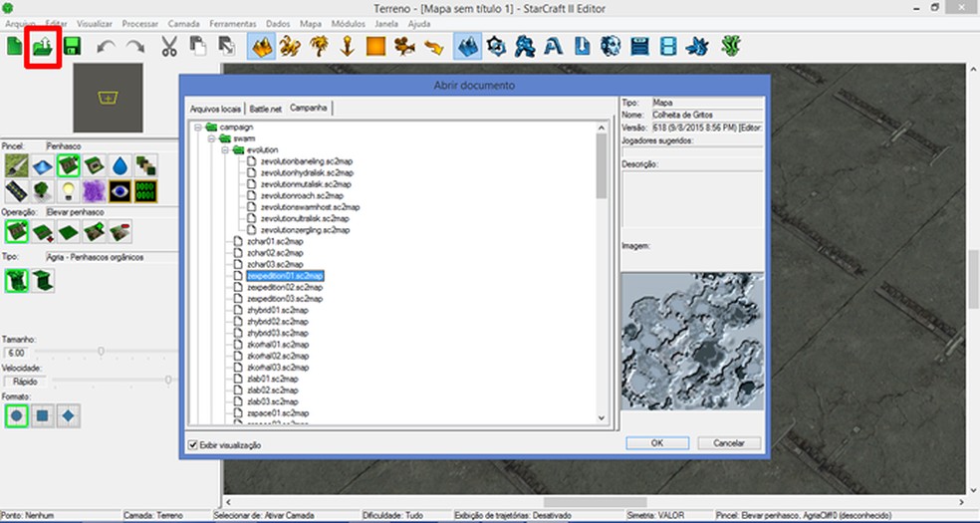Collapse the evolution folder node
Viewport: 980px width, 523px height.
point(224,149)
